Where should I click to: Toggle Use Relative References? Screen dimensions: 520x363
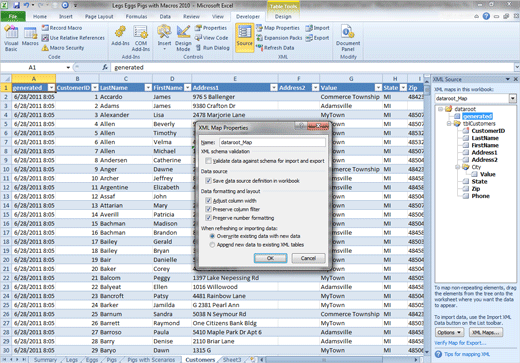73,38
